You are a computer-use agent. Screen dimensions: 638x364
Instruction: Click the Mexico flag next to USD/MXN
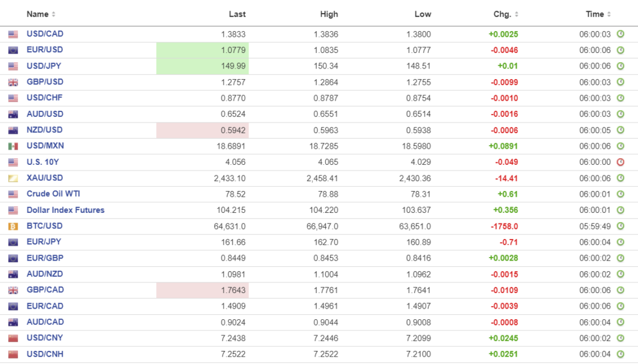(13, 146)
